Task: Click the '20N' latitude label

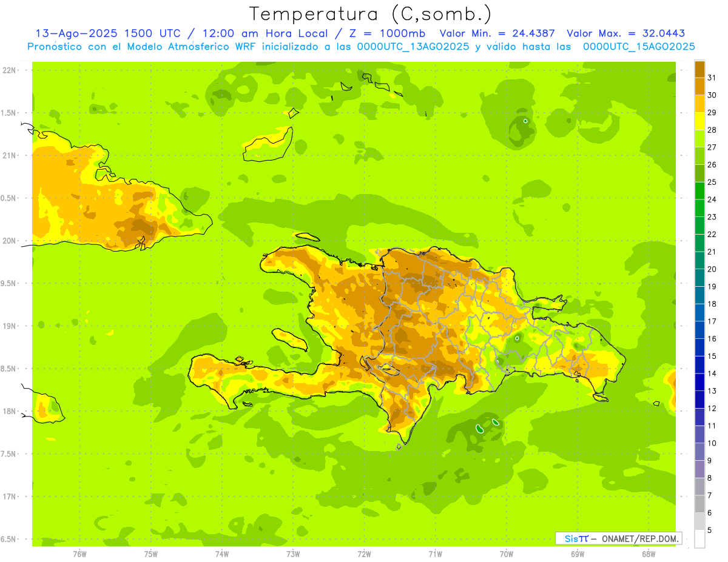Action: pos(8,241)
